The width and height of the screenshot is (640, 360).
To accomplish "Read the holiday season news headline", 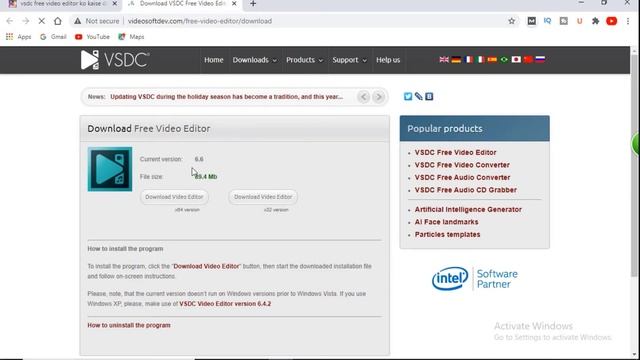I will click(227, 97).
